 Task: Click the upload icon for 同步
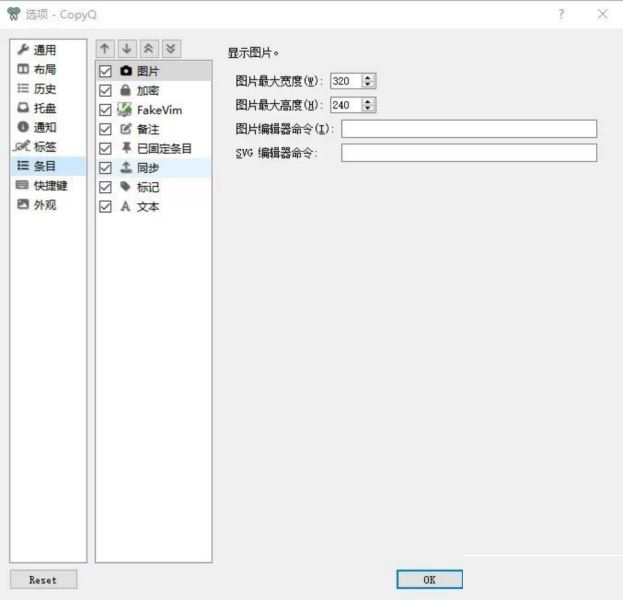pos(126,167)
